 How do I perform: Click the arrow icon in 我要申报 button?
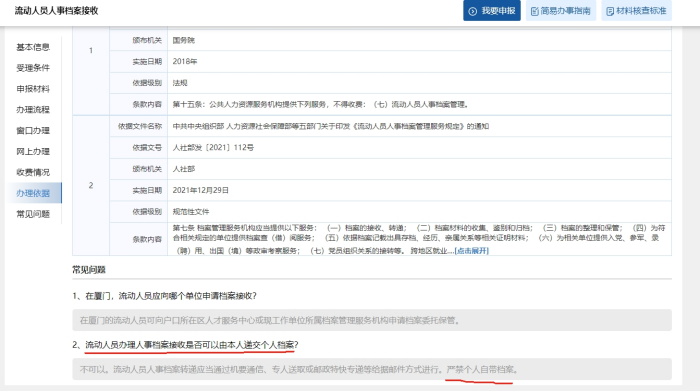[472, 11]
